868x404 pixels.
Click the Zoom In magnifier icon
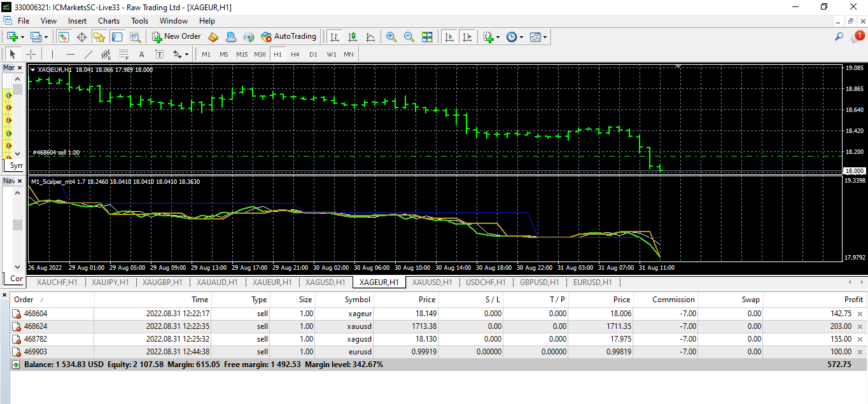click(391, 37)
